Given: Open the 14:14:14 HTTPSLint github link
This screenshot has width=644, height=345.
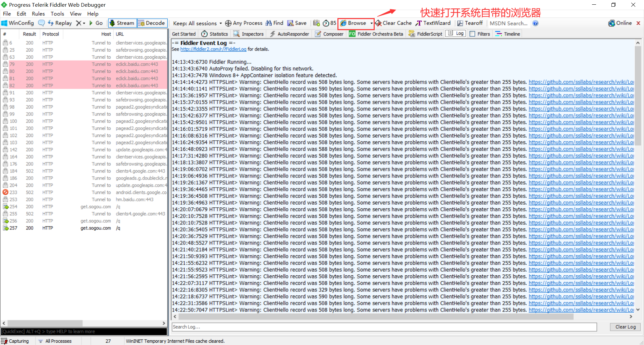Looking at the screenshot, I should (581, 82).
